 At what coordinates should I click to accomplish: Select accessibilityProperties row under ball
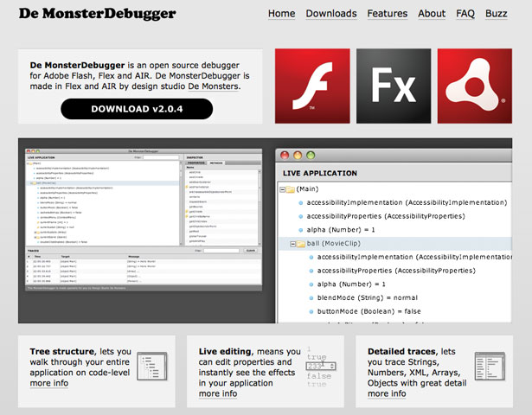click(395, 271)
